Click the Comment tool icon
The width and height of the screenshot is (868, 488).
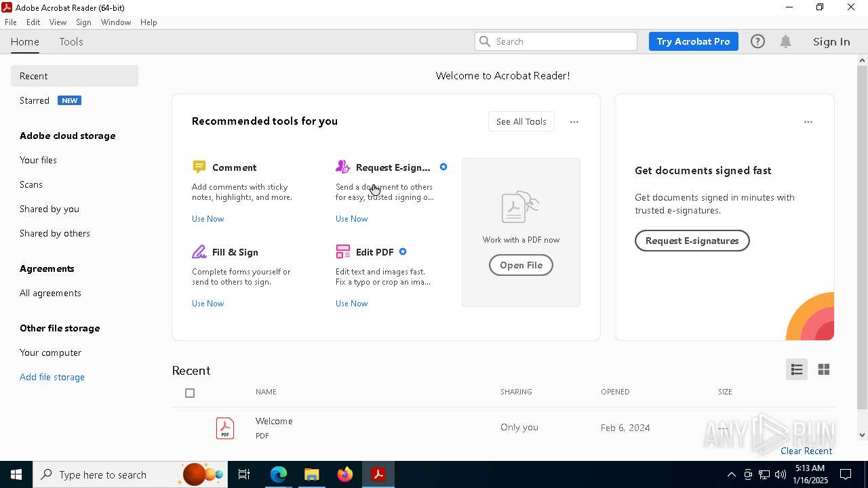(x=199, y=167)
